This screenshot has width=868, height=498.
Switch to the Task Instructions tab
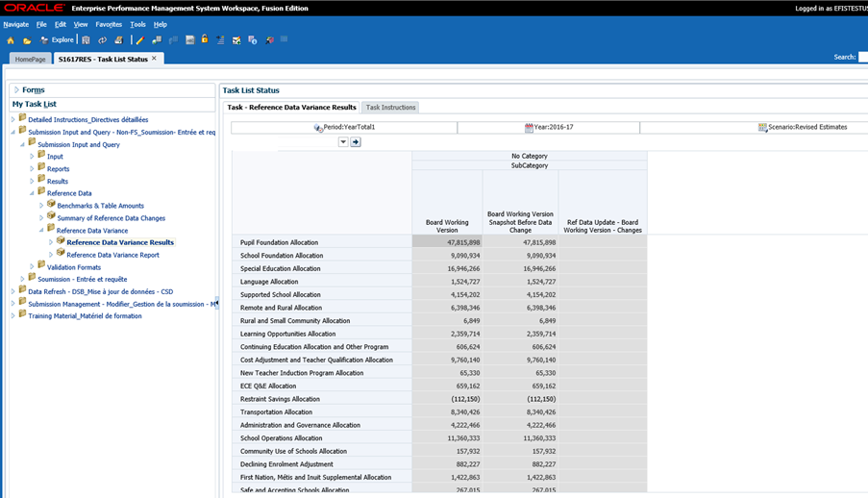click(x=391, y=108)
